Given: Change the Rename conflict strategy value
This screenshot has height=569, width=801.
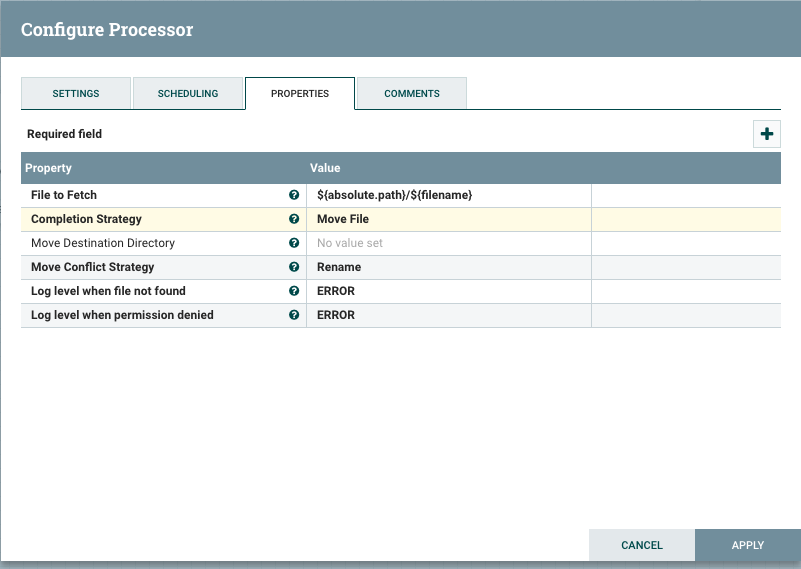Looking at the screenshot, I should (x=449, y=267).
